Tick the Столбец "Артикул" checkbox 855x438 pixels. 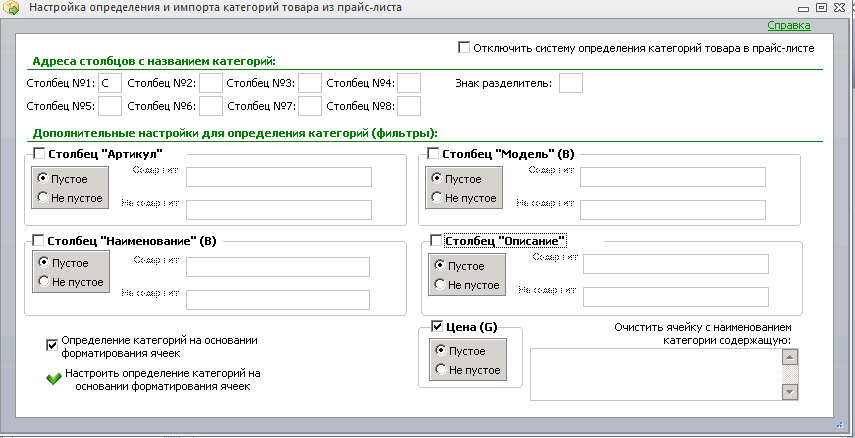(39, 153)
